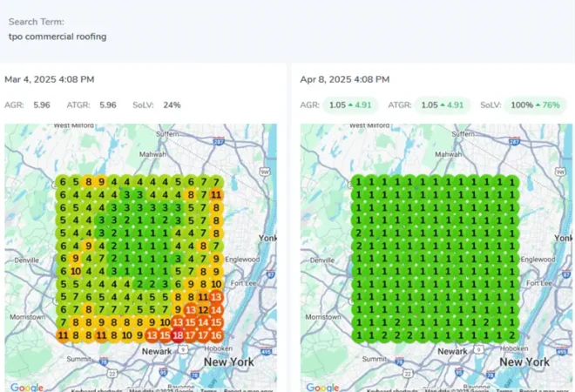Click the rank 12 marker on the left map
The image size is (575, 392).
pos(203,309)
